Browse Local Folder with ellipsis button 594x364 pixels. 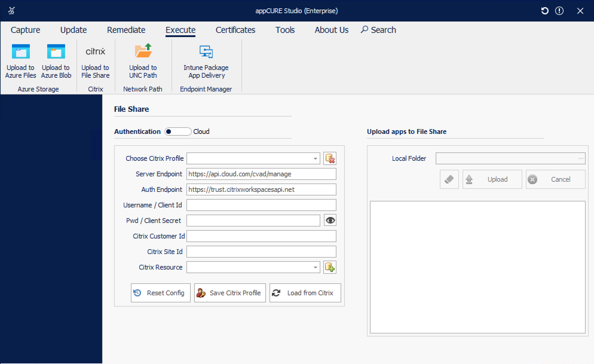(580, 158)
